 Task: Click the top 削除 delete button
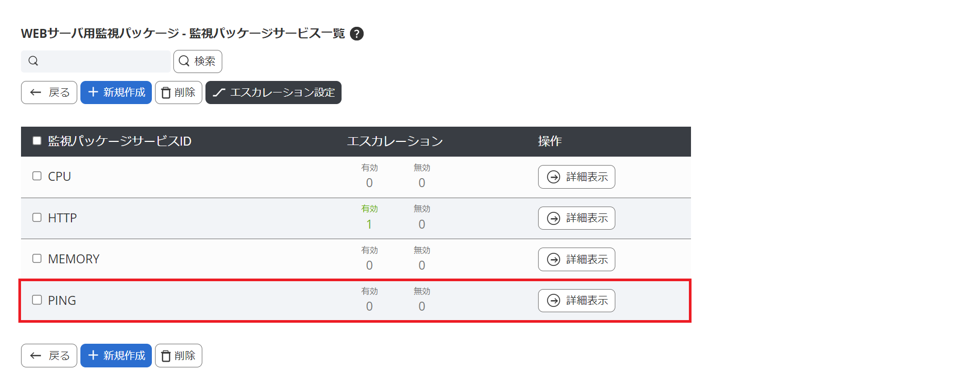(179, 93)
